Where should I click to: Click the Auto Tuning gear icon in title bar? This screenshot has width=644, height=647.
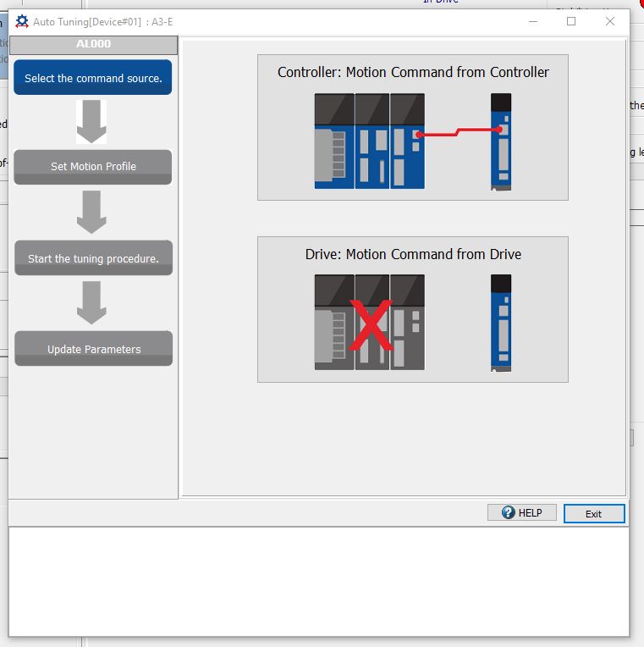pyautogui.click(x=22, y=21)
